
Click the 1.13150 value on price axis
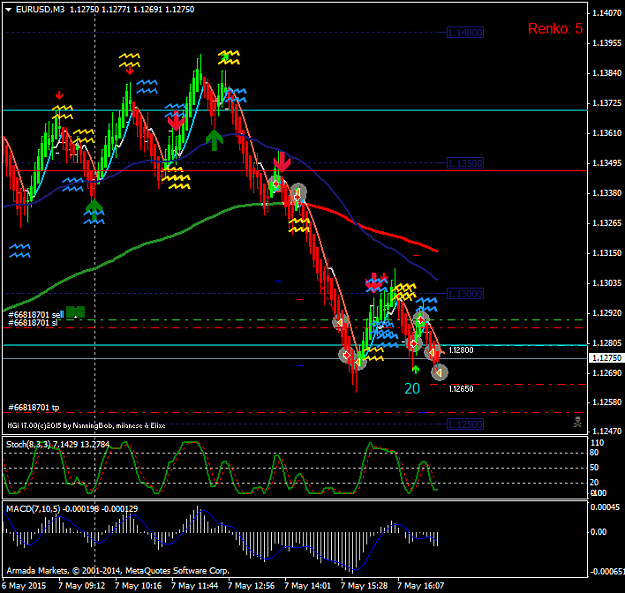click(x=607, y=253)
